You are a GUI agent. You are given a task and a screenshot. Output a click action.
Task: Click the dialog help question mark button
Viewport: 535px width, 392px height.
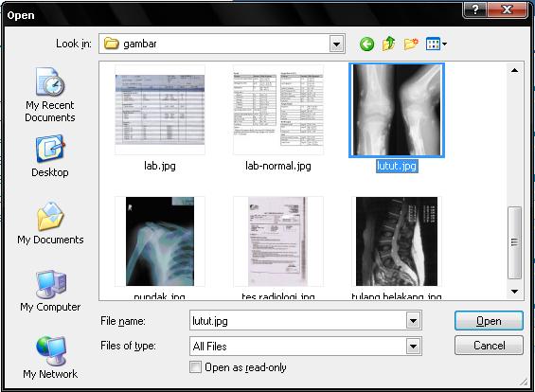click(x=475, y=9)
